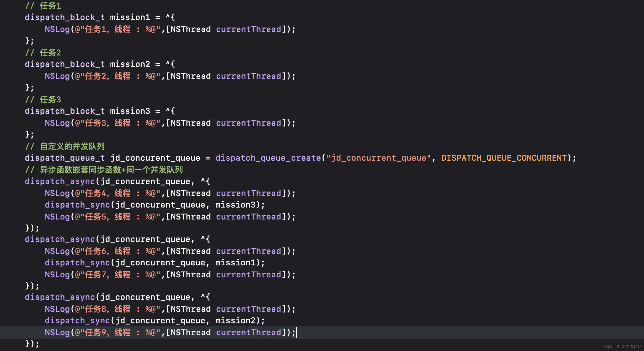Click the dispatch_queue_create function call
The width and height of the screenshot is (644, 351).
point(268,158)
